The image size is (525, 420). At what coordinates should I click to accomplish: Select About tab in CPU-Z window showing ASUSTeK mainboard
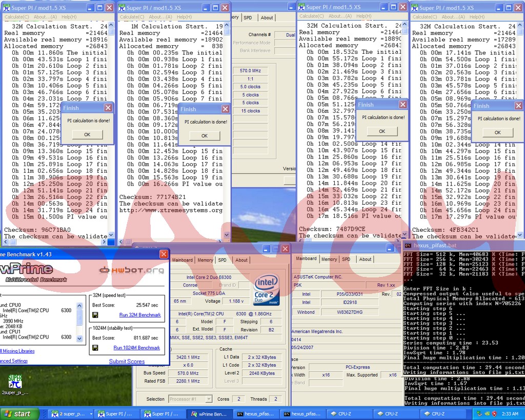point(365,259)
